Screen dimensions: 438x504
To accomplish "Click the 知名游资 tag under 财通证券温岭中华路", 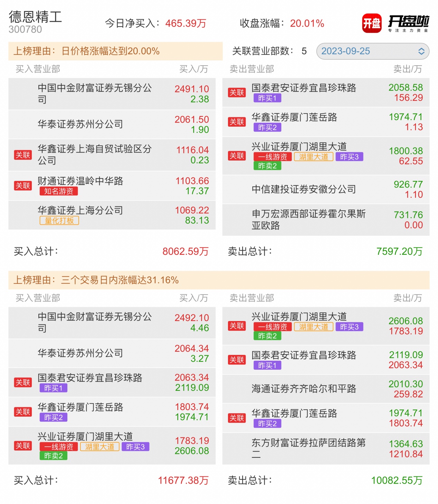I will click(x=58, y=191).
